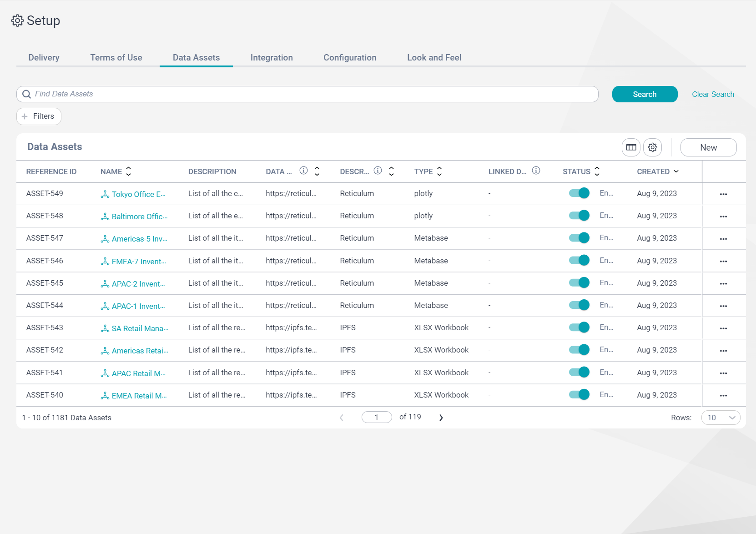The height and width of the screenshot is (534, 756).
Task: Open more actions for ASSET-549
Action: (723, 194)
